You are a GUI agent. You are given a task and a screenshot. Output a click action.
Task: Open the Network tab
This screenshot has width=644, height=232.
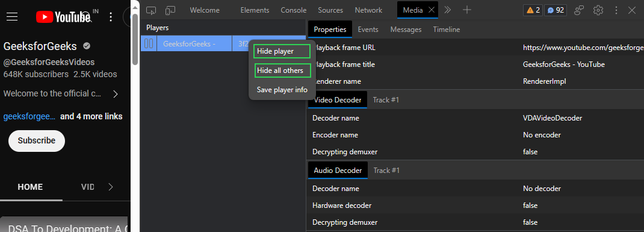click(x=368, y=10)
